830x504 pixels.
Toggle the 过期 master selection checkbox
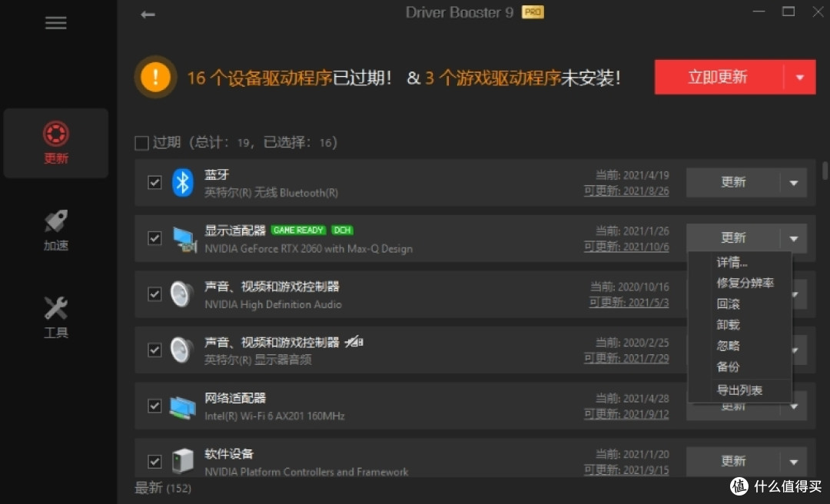(141, 142)
